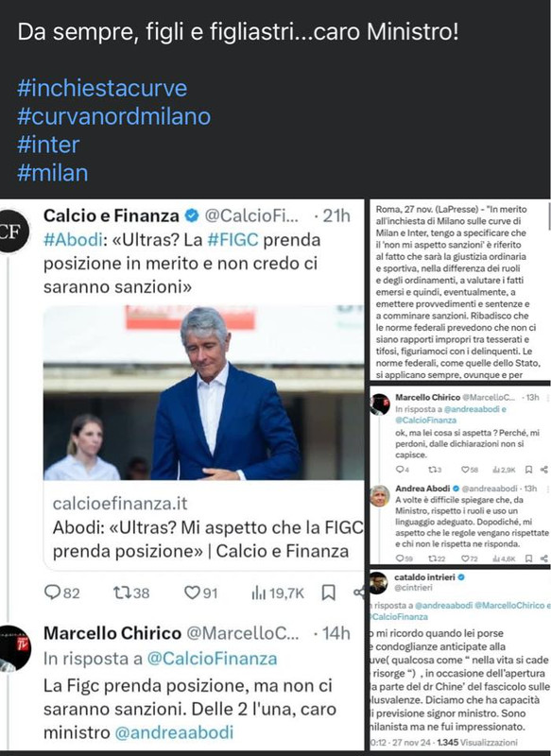Open view stats showing 19,7K

(x=278, y=593)
